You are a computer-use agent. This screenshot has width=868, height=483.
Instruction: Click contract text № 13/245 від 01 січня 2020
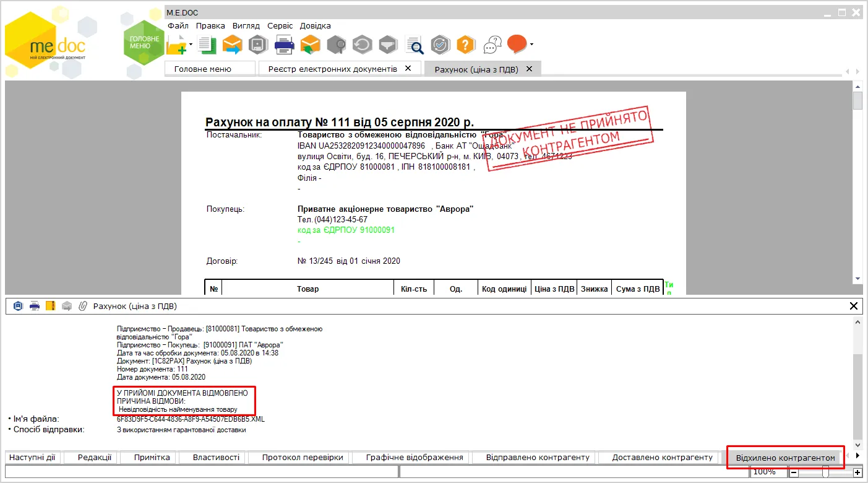(x=349, y=261)
